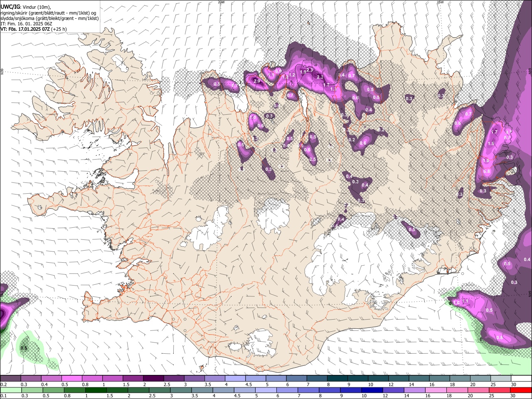
Task: Click the "1.9" snowfall value on the map
Action: pyautogui.click(x=303, y=72)
